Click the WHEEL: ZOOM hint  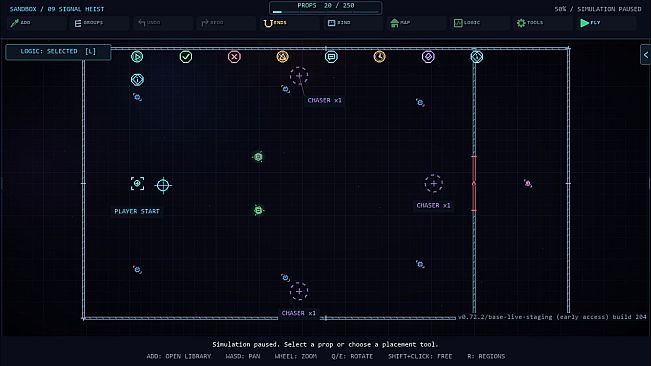[x=296, y=356]
